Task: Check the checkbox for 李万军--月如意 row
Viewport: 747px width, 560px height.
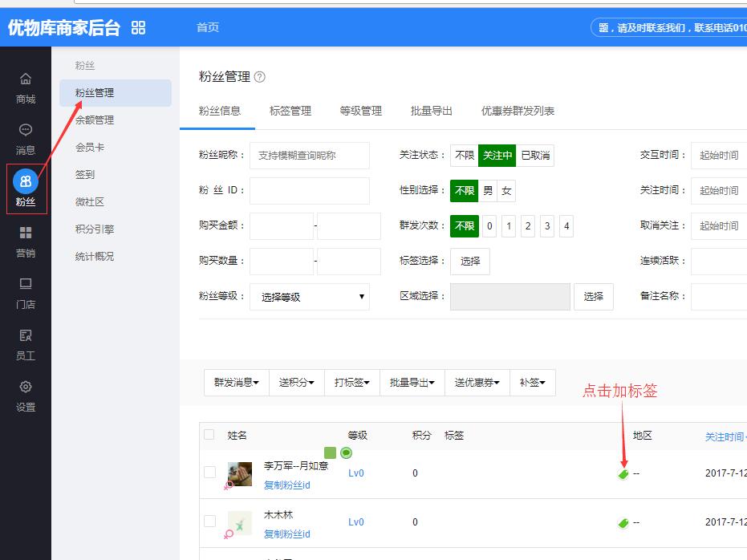Action: coord(209,473)
